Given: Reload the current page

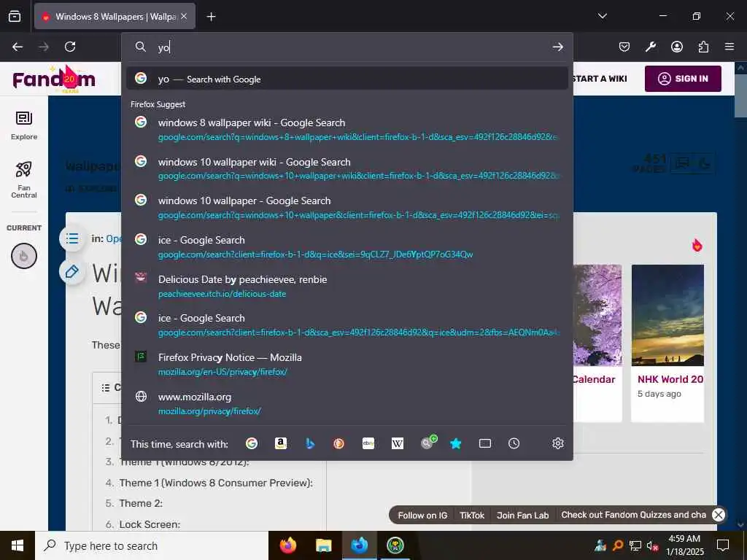Looking at the screenshot, I should (70, 47).
